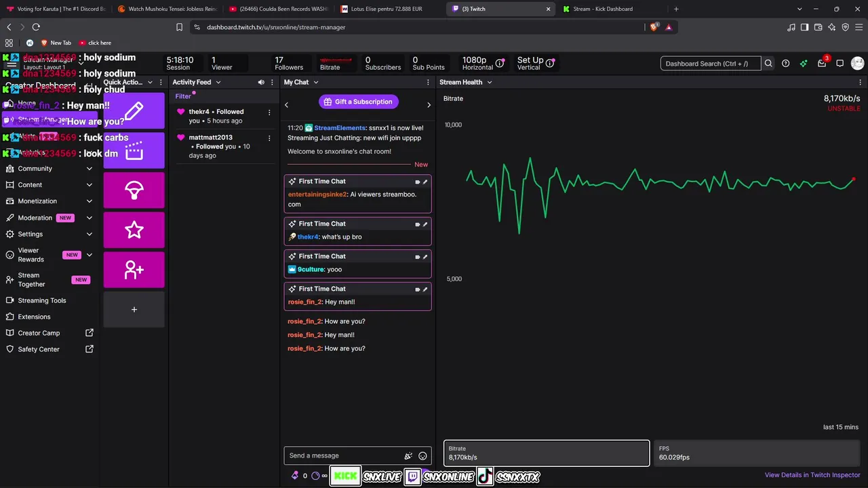Go to previous chat banner with left arrow

pyautogui.click(x=286, y=104)
